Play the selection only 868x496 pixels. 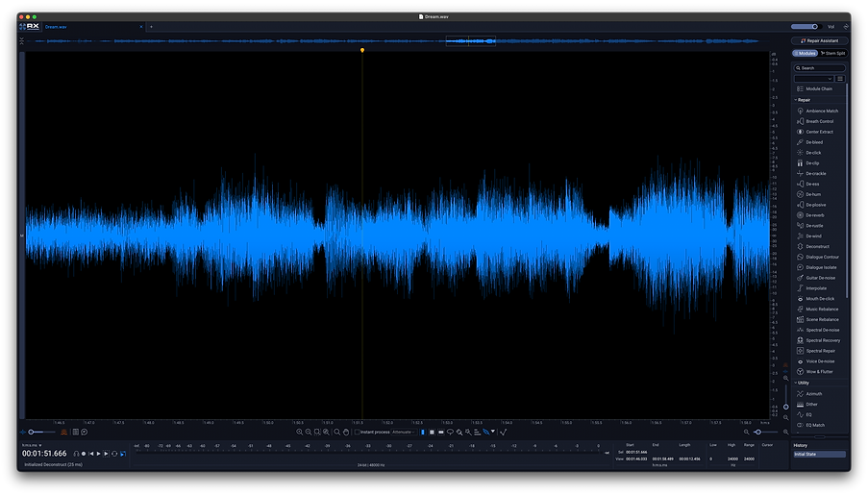tap(107, 454)
